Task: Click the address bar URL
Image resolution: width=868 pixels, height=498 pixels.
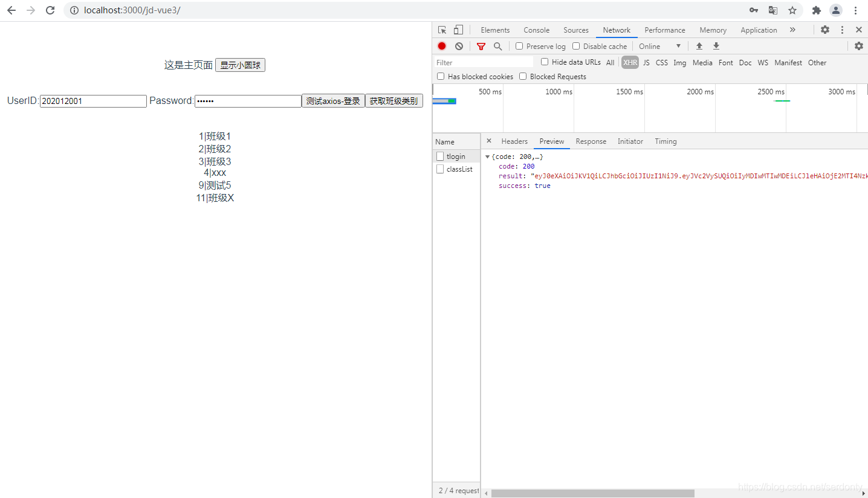Action: click(132, 10)
